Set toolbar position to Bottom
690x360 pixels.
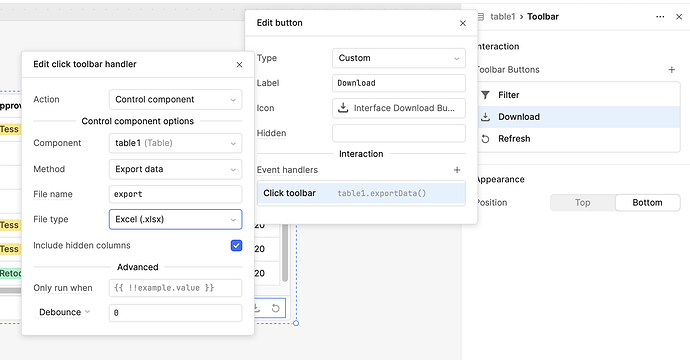647,202
